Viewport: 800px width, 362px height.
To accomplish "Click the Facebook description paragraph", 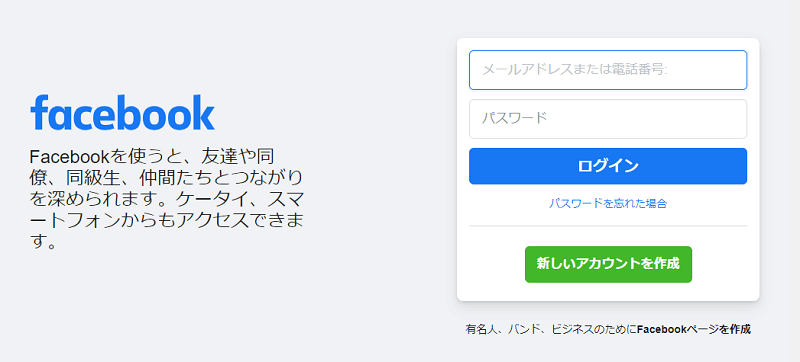I will (x=166, y=199).
